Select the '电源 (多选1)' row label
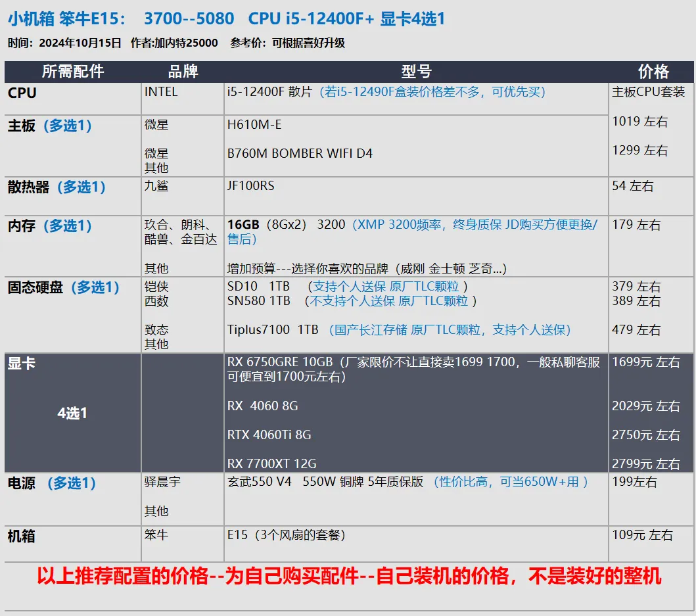Screen dimensions: 696x616 coord(52,483)
